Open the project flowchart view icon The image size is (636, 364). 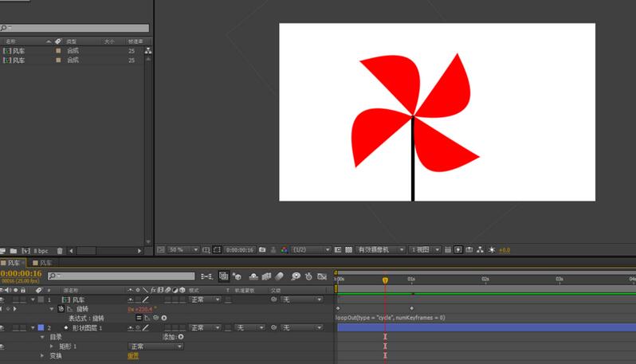pos(148,50)
